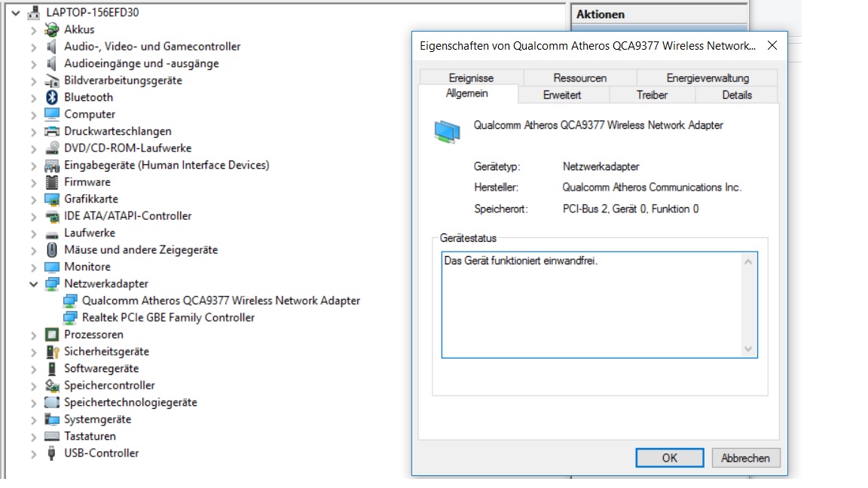This screenshot has width=868, height=488.
Task: Open the Ressourcen tab
Action: point(579,78)
